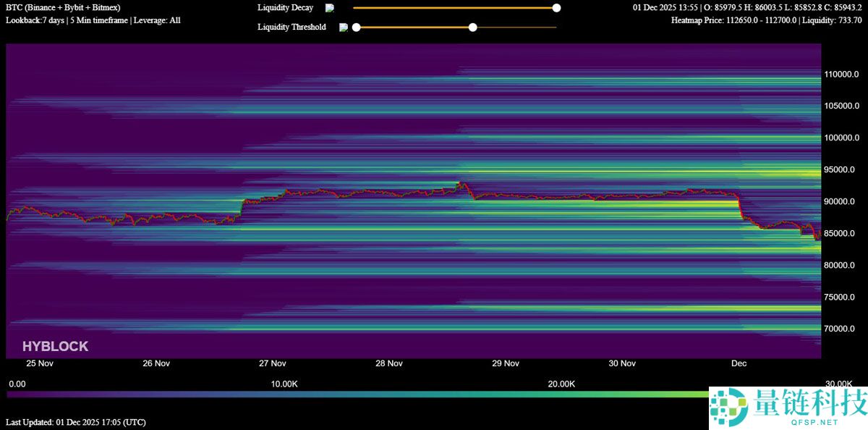
Task: Click the Lookback 7 days settings text
Action: (93, 20)
